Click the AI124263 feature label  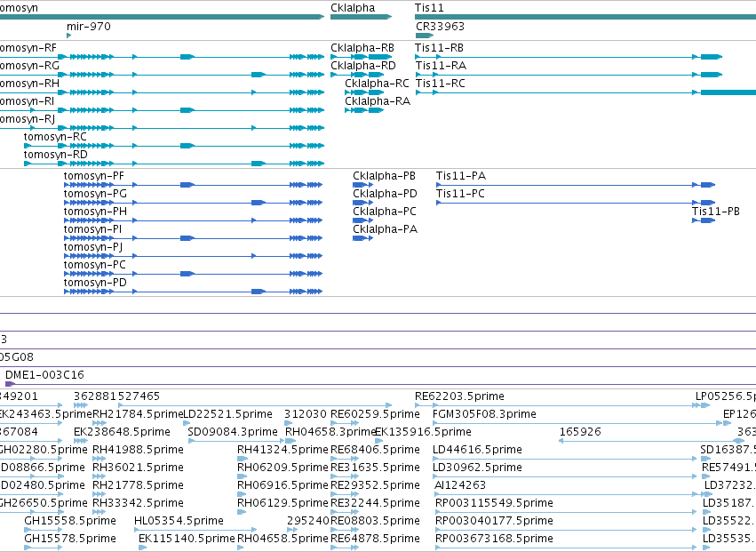460,485
